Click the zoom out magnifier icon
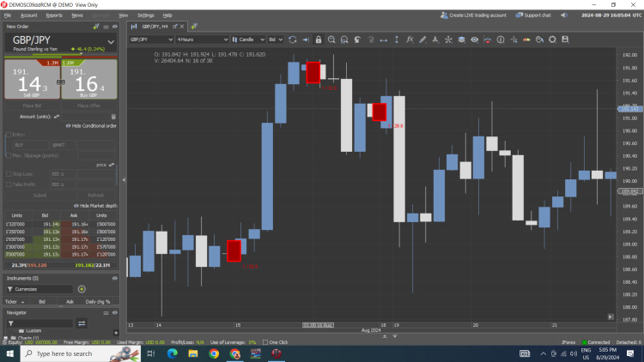Viewport: 644px width, 362px height. [x=344, y=39]
